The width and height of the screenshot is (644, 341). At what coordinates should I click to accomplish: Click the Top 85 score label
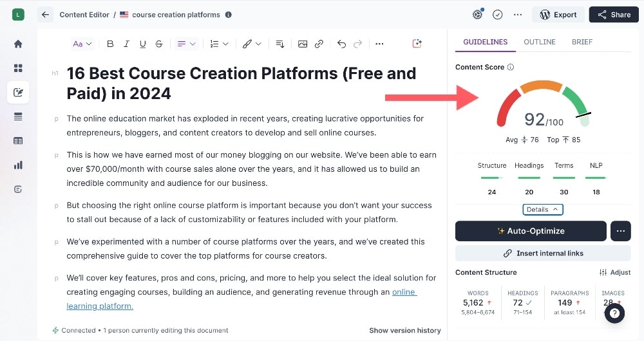563,140
